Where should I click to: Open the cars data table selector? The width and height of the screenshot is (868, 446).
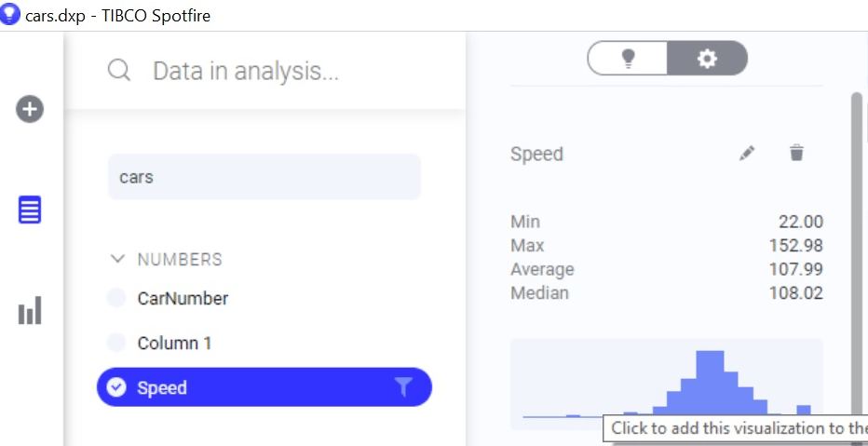(264, 177)
